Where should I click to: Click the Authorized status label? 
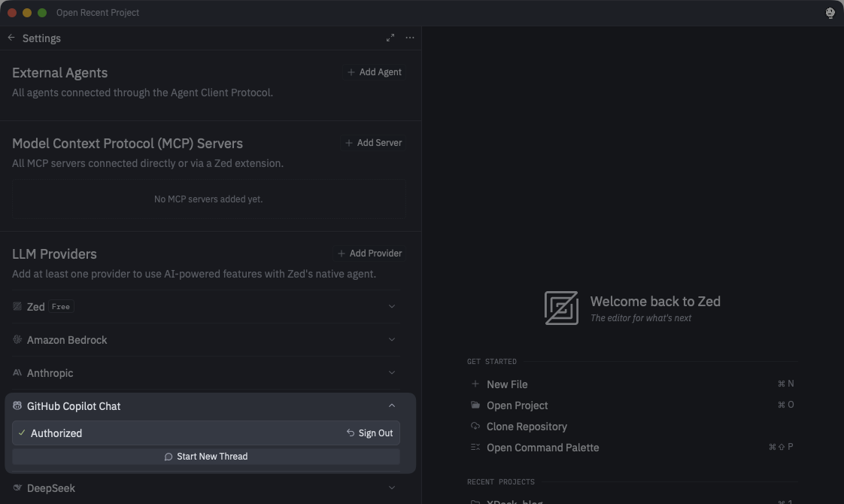[56, 433]
